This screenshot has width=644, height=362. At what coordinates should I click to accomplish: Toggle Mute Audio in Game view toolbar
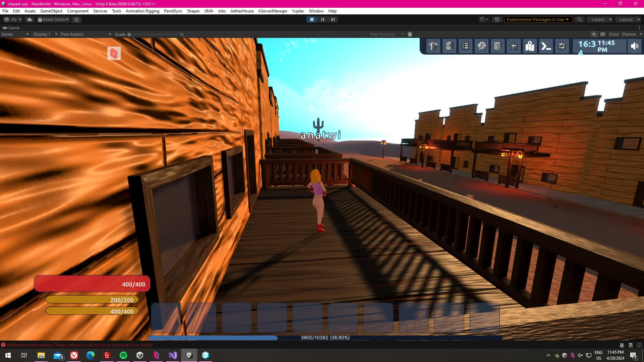tap(594, 34)
